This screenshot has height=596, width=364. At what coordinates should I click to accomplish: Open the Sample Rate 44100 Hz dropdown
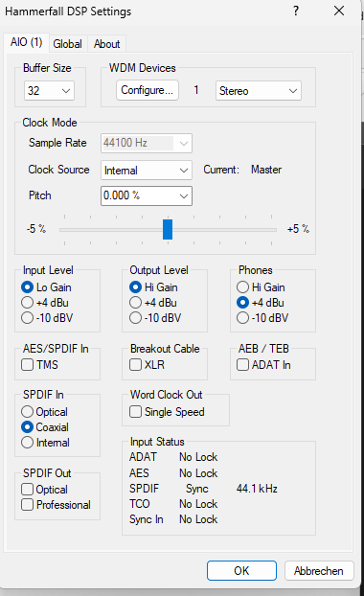[147, 144]
